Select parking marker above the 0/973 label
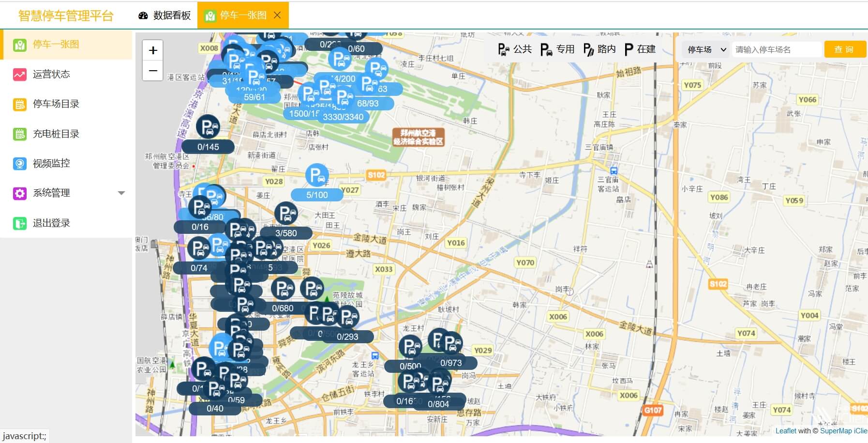Image resolution: width=868 pixels, height=443 pixels. [451, 343]
